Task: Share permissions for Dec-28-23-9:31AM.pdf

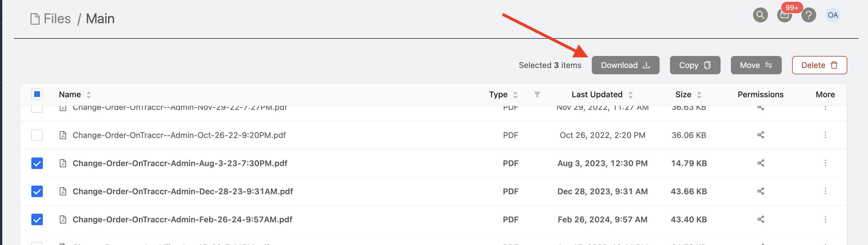Action: coord(761,191)
